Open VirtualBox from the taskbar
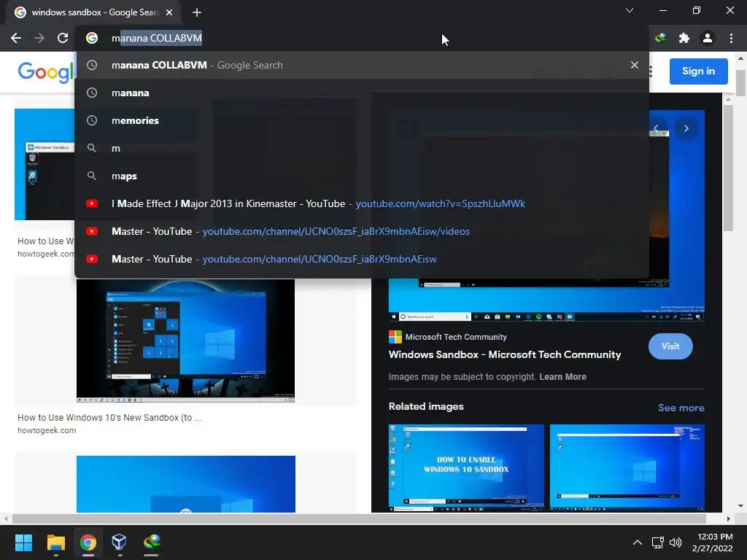 119,542
